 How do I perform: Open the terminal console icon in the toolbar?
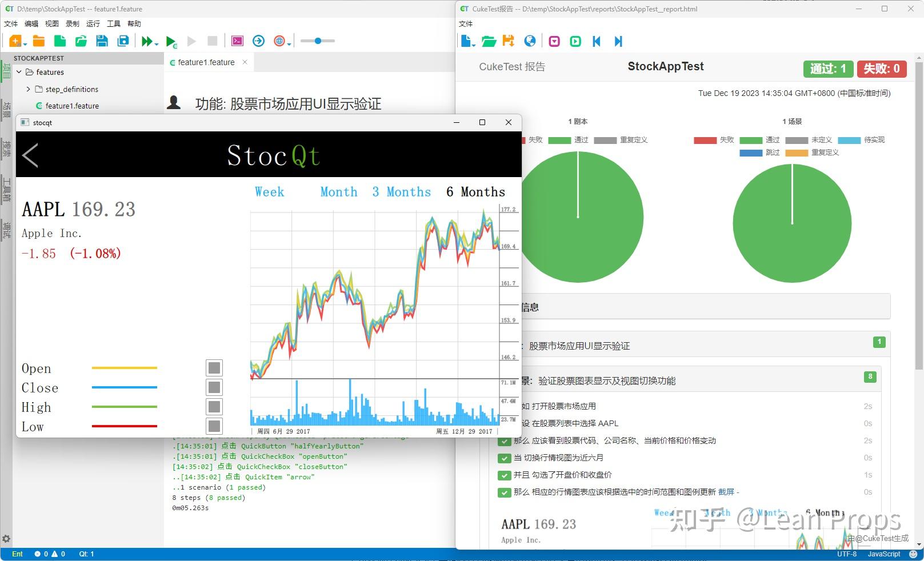[237, 41]
